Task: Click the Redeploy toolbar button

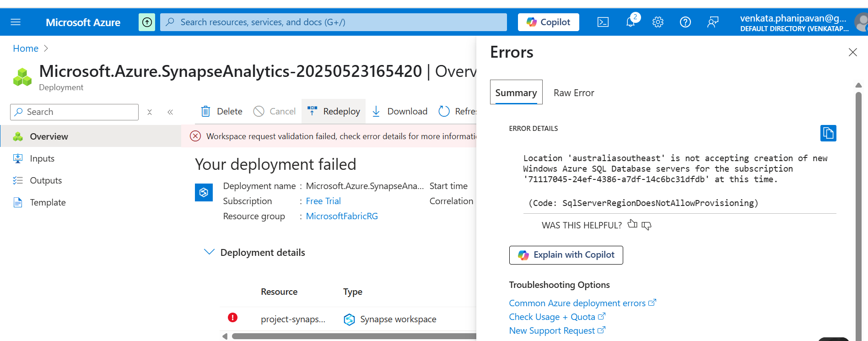Action: [334, 111]
